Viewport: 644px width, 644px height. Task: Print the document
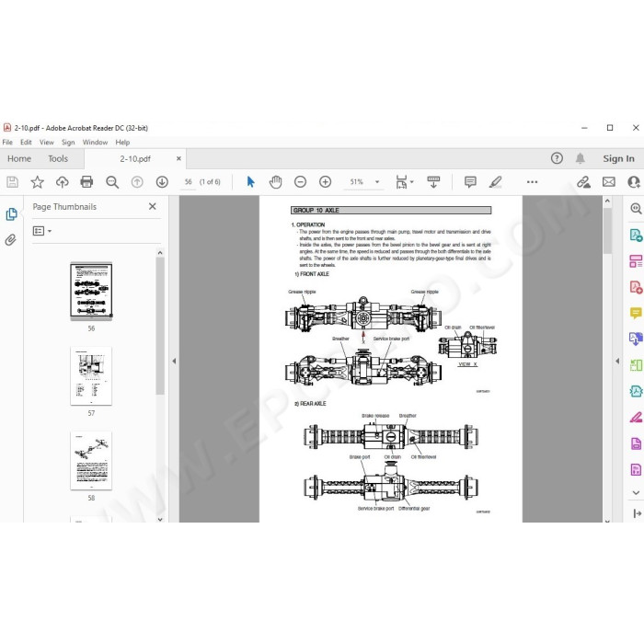86,181
